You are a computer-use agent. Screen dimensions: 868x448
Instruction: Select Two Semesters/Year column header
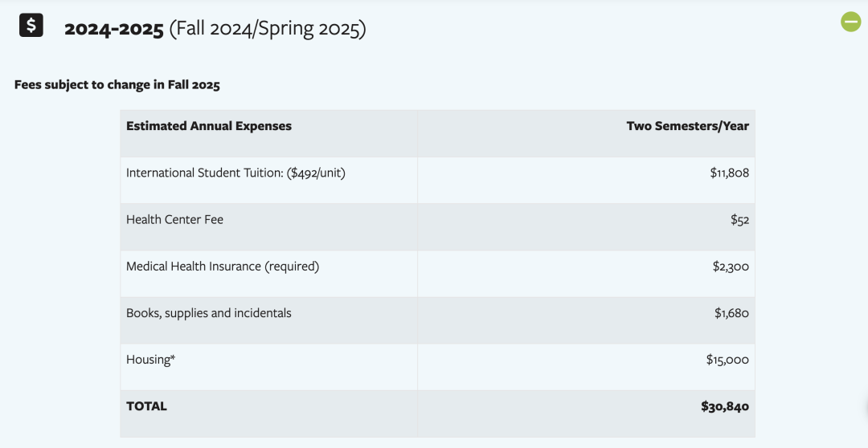click(687, 126)
